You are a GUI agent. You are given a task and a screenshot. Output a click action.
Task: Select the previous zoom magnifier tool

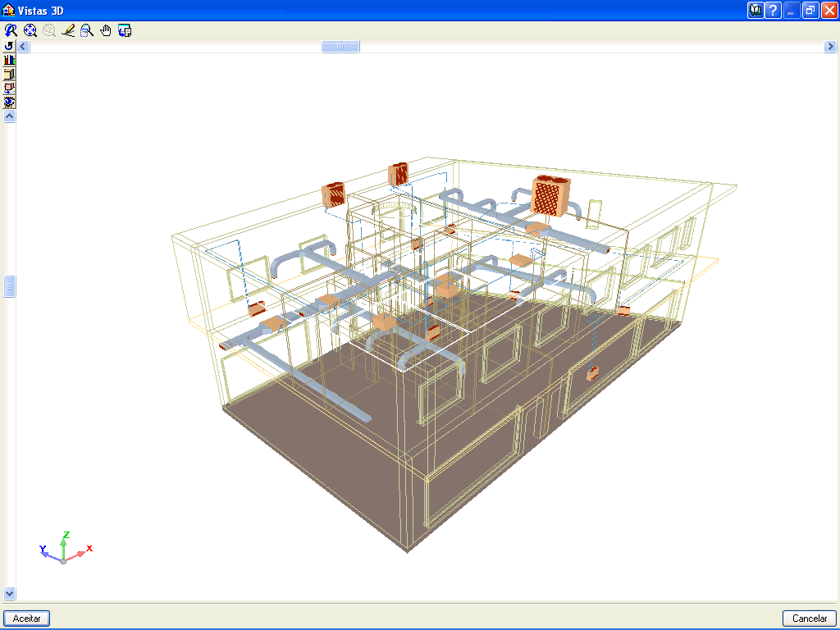pos(11,30)
